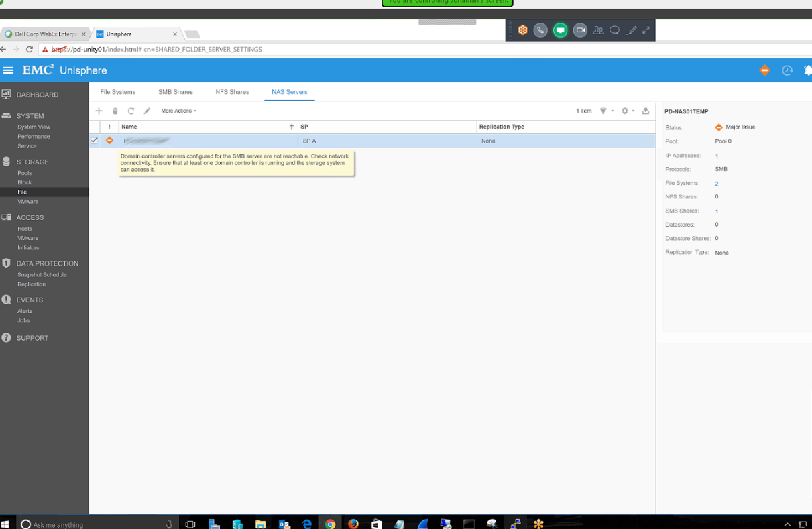Click the orange system health status icon

(764, 70)
